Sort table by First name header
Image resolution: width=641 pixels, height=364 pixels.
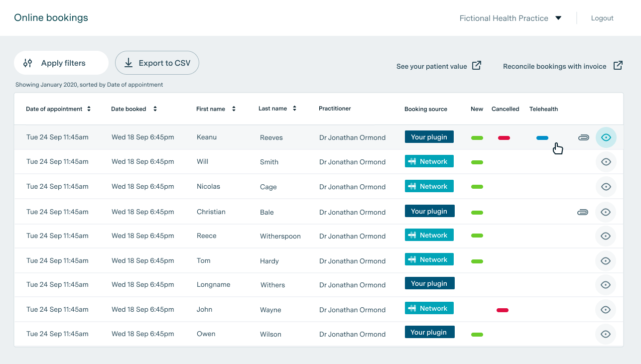point(211,109)
